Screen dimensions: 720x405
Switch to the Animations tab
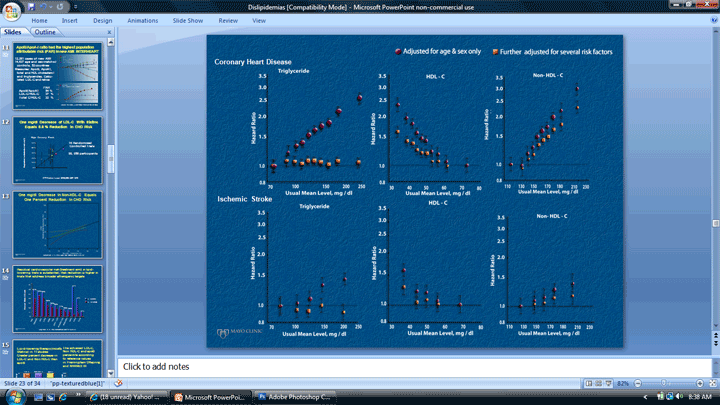[x=142, y=21]
